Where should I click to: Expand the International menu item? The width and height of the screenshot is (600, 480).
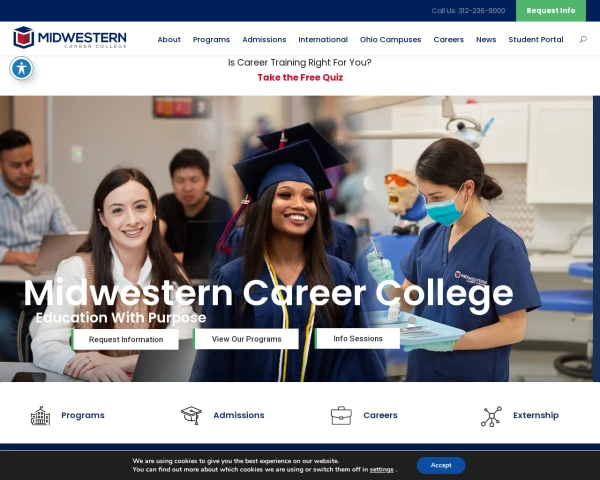click(x=323, y=39)
